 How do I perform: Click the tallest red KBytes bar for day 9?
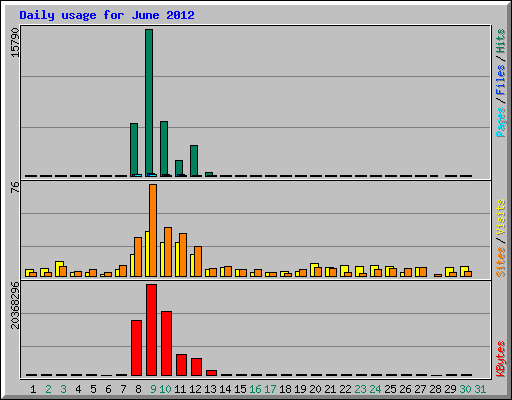pyautogui.click(x=151, y=330)
